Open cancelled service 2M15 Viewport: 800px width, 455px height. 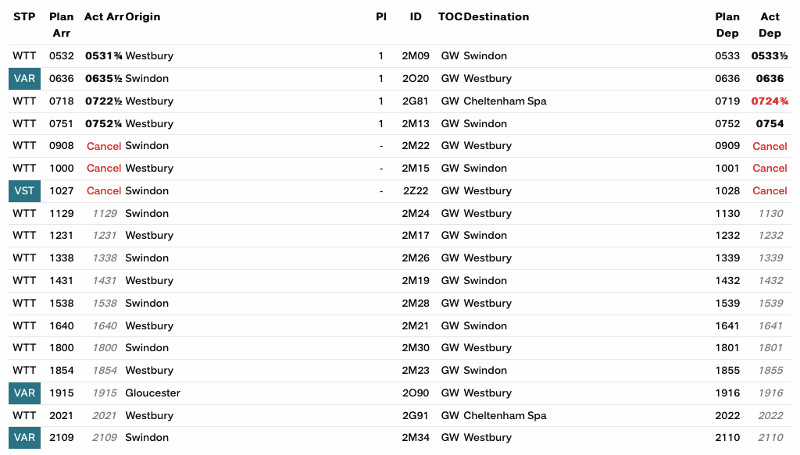(x=415, y=168)
